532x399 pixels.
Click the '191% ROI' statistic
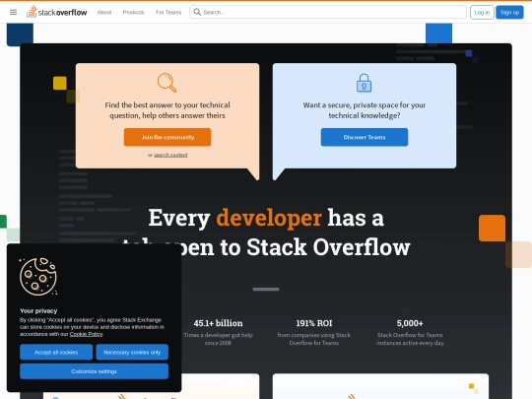(314, 323)
